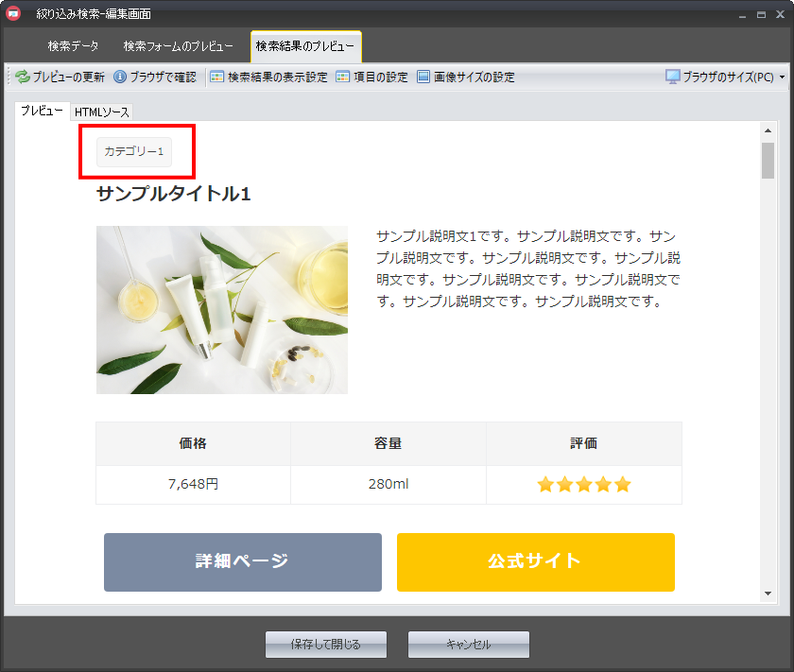Viewport: 794px width, 672px height.
Task: Click the item settings icon
Action: 343,78
